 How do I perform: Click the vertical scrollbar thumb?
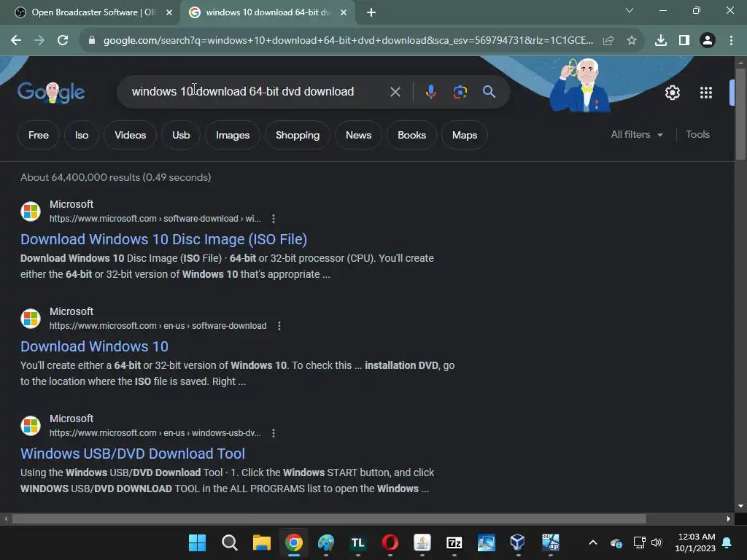[x=740, y=114]
